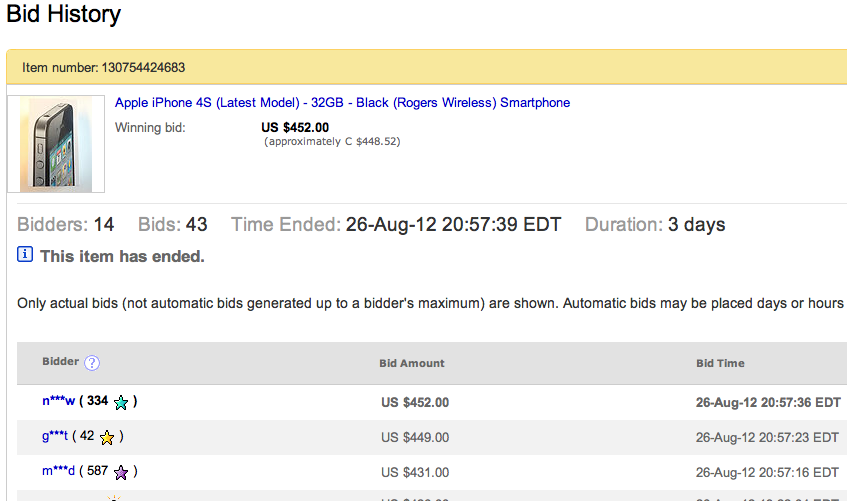This screenshot has height=501, width=847.
Task: Click the blue info icon beside 'This item has ended'
Action: (25, 256)
